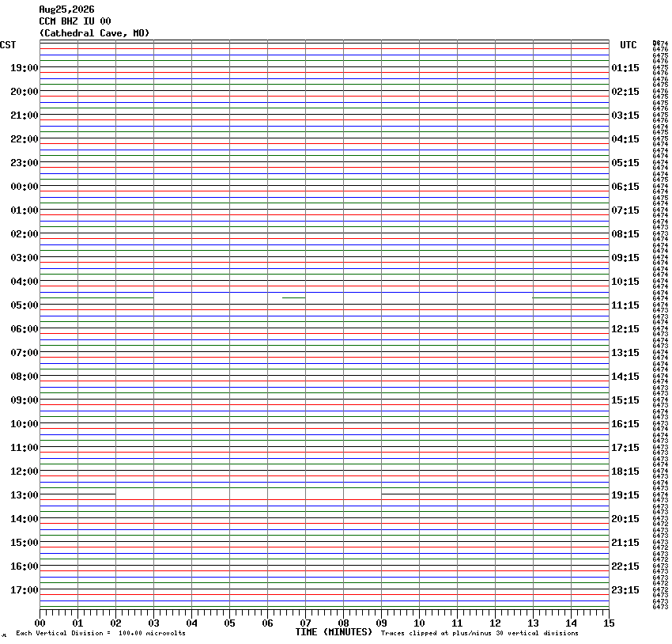Viewport: 672px width, 644px height.
Task: Click the 00 minute axis label
Action: click(40, 623)
